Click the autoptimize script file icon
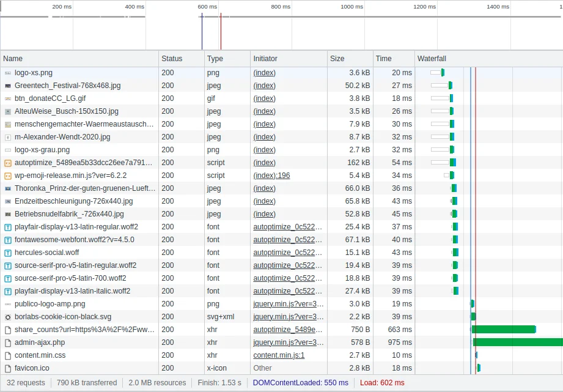The width and height of the screenshot is (563, 392). point(8,163)
